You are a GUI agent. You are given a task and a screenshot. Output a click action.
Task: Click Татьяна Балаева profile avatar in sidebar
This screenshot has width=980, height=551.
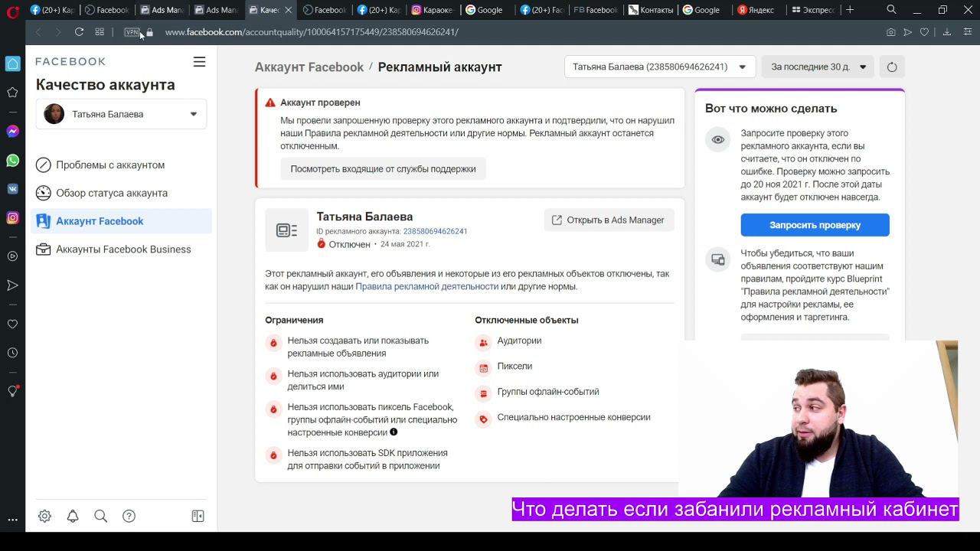point(54,114)
